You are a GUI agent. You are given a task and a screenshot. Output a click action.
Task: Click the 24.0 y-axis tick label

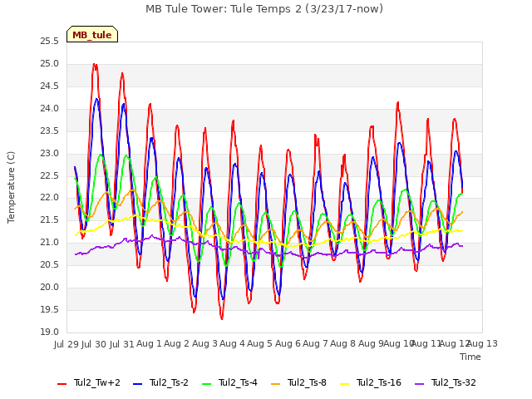pyautogui.click(x=49, y=109)
